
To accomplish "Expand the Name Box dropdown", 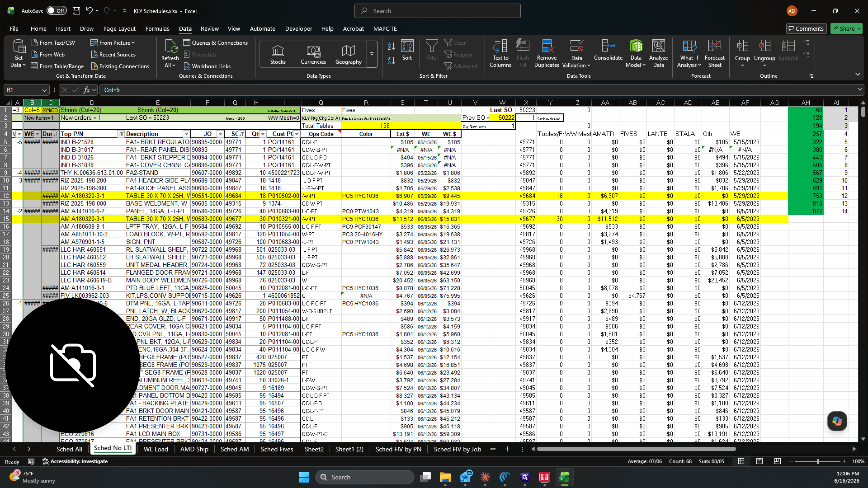I will pos(44,90).
